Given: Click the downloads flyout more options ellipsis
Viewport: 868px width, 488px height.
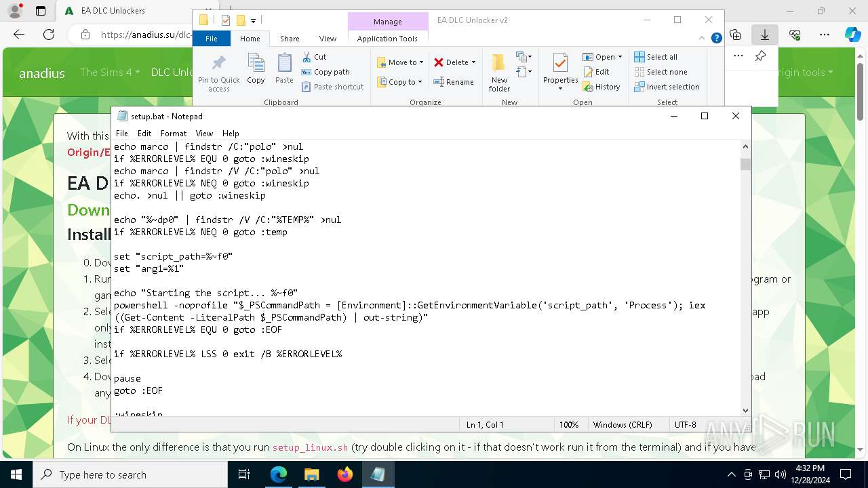Looking at the screenshot, I should tap(738, 56).
